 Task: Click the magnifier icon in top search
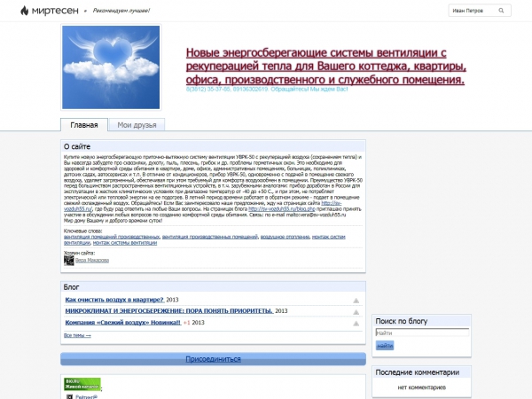(502, 11)
